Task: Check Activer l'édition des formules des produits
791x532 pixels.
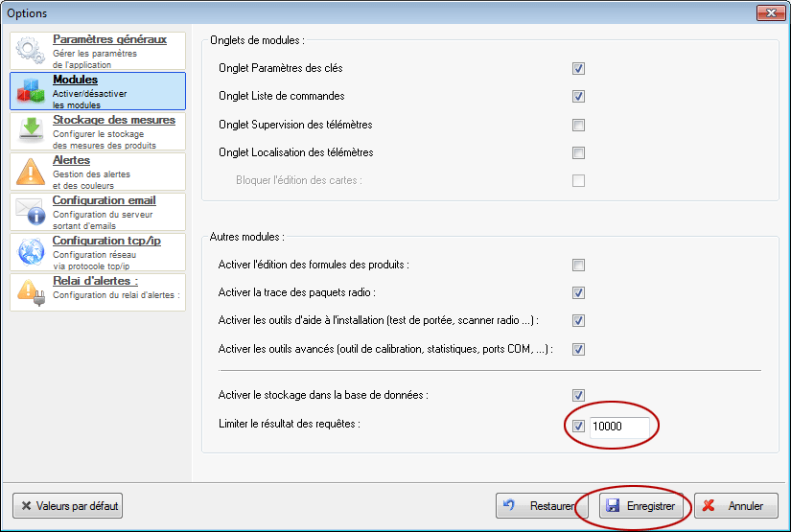Action: 578,265
